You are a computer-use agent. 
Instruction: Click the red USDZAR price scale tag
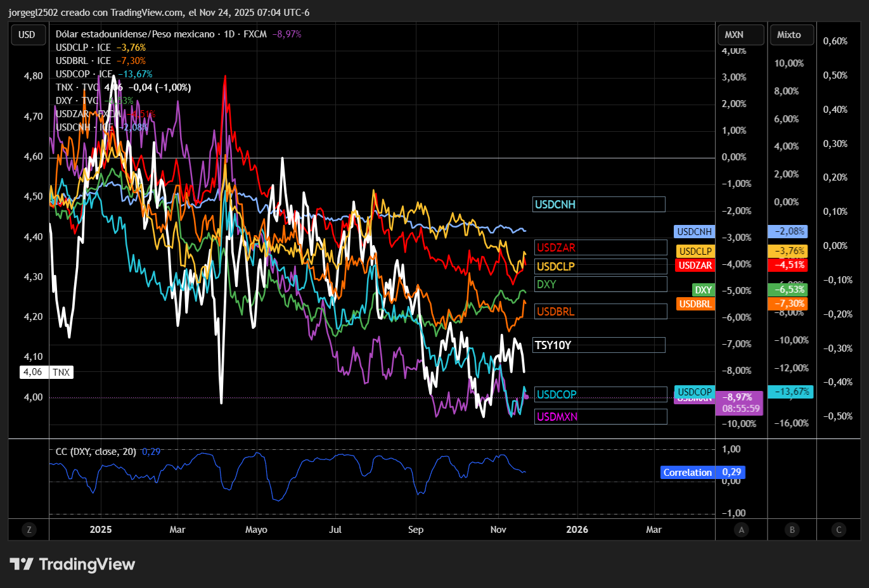(x=695, y=265)
